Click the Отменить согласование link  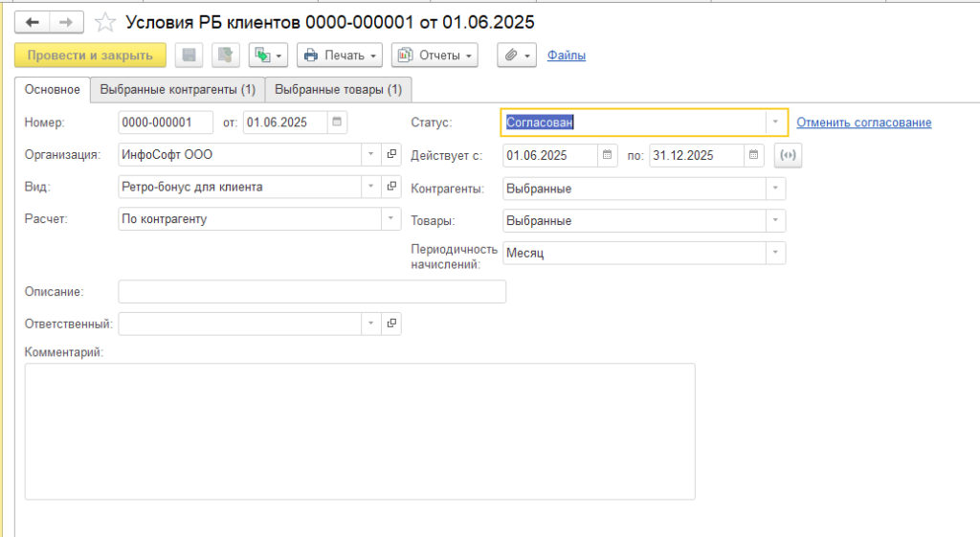coord(863,123)
